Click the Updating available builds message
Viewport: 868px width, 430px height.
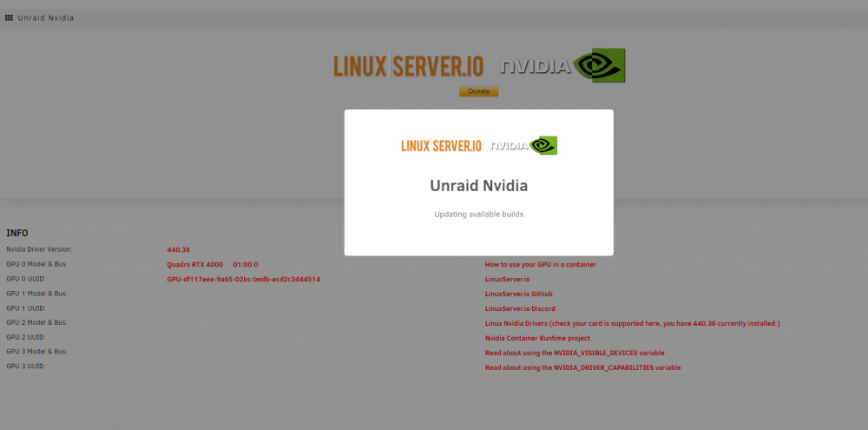[479, 215]
